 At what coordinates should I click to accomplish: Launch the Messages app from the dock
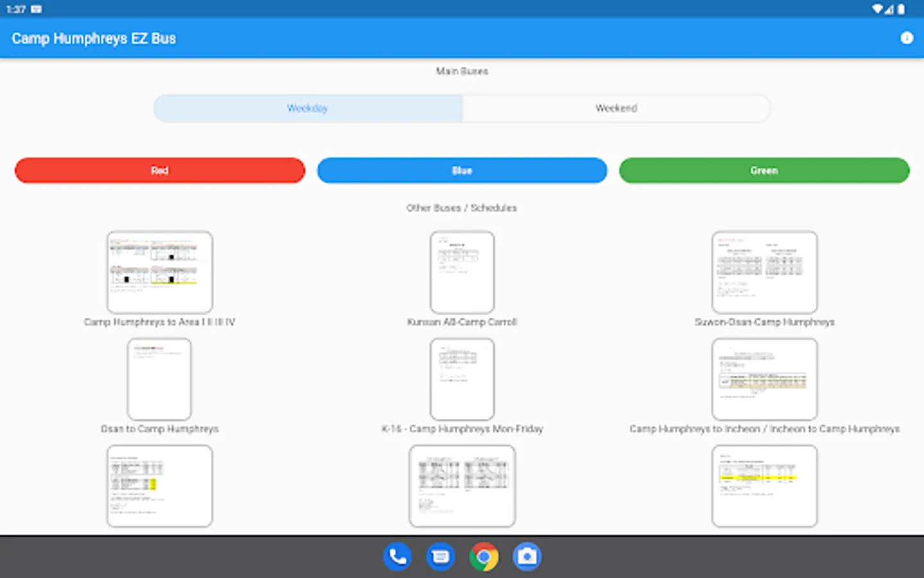[440, 557]
